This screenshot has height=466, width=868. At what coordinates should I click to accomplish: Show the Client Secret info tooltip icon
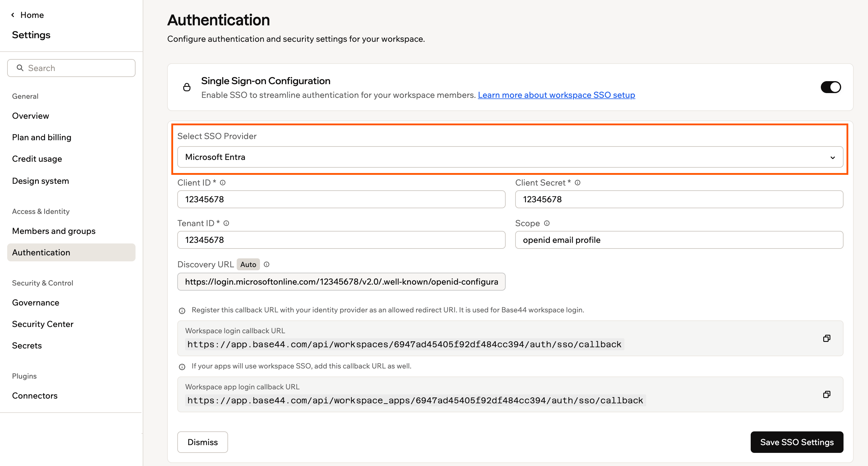click(x=578, y=183)
